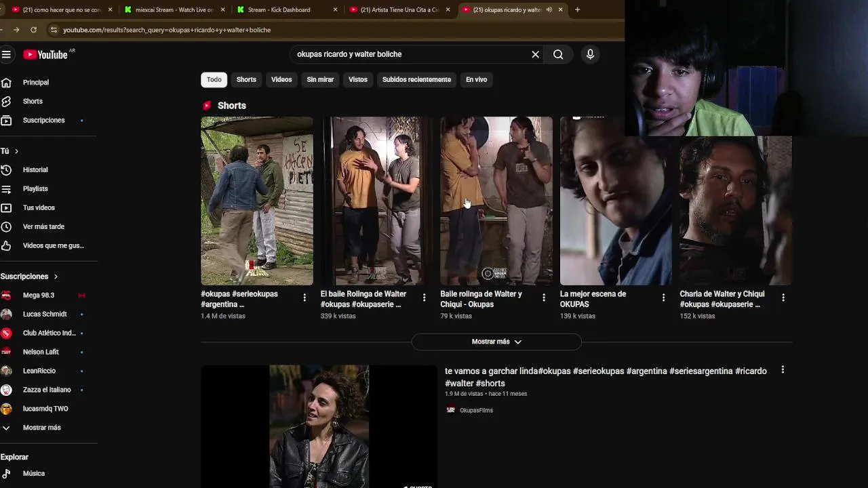868x488 pixels.
Task: Open Mega 98.3 subscription channel
Action: pyautogui.click(x=39, y=295)
